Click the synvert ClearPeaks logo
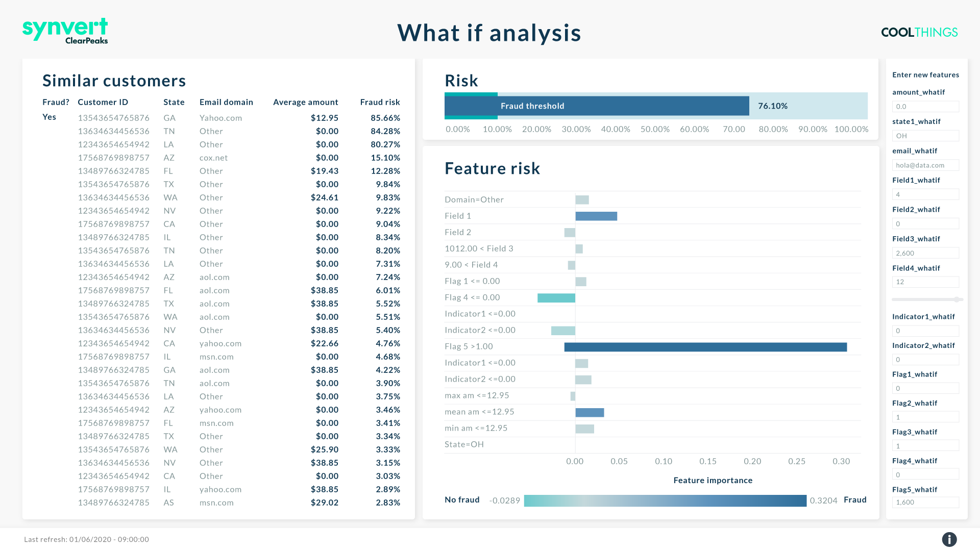Viewport: 980px width, 551px height. click(x=65, y=31)
